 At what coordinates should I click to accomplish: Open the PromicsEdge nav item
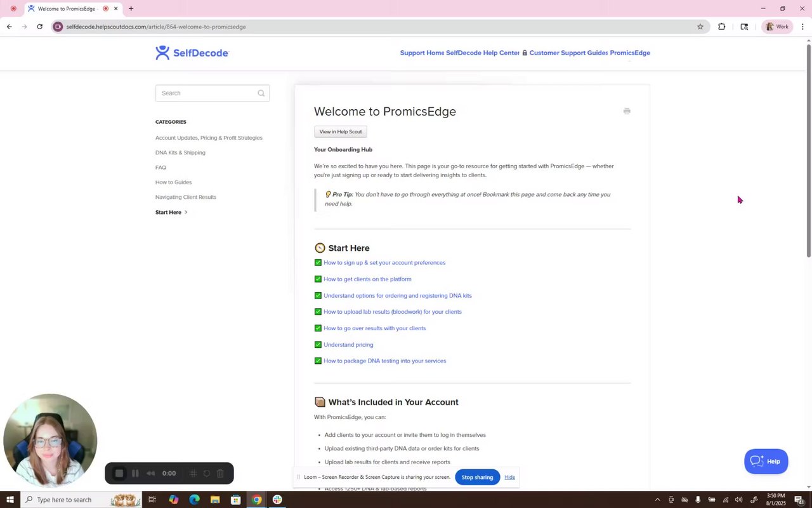630,53
